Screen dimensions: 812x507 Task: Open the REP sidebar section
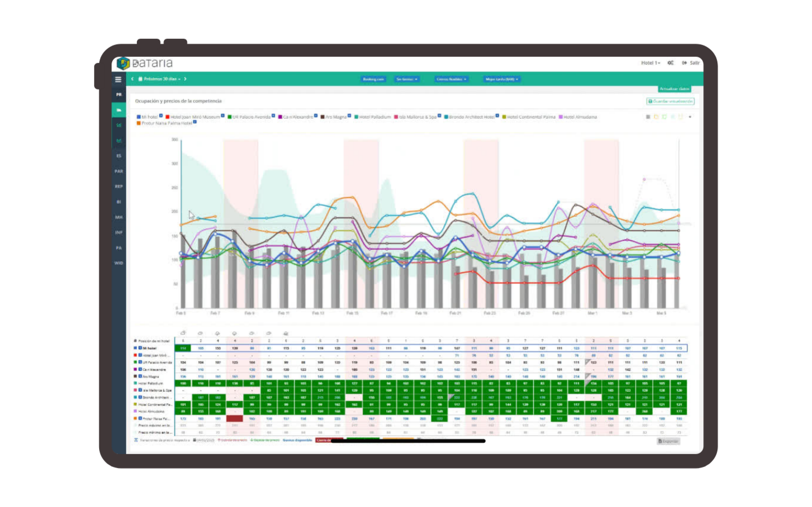click(119, 186)
